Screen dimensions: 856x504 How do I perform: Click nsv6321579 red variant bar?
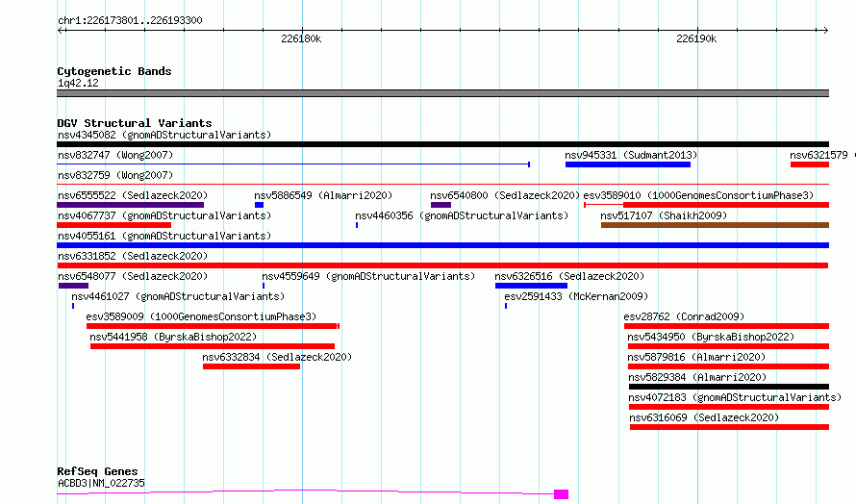810,164
